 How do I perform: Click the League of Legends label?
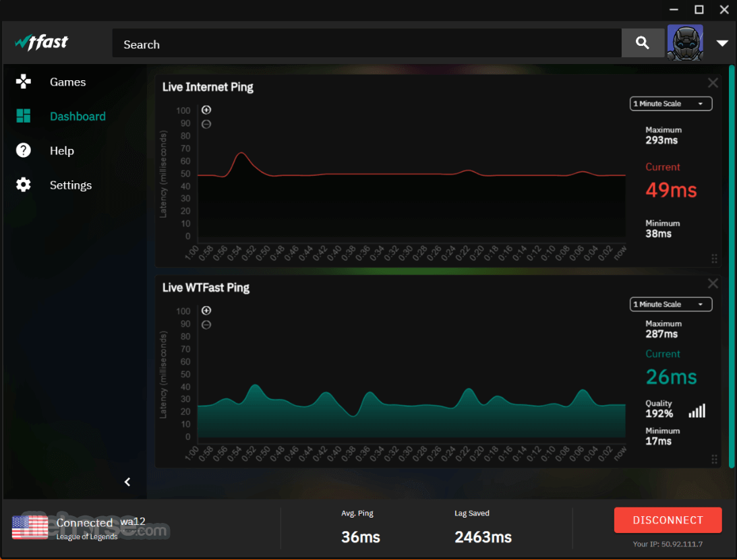(x=87, y=536)
